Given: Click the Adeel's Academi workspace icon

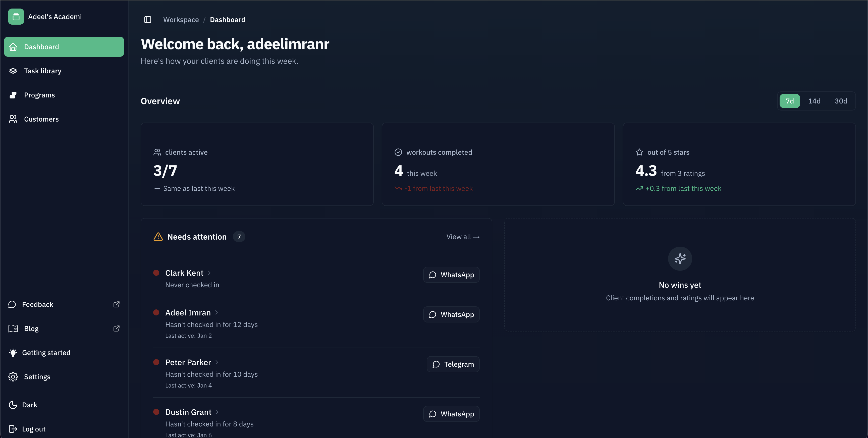Looking at the screenshot, I should [16, 16].
